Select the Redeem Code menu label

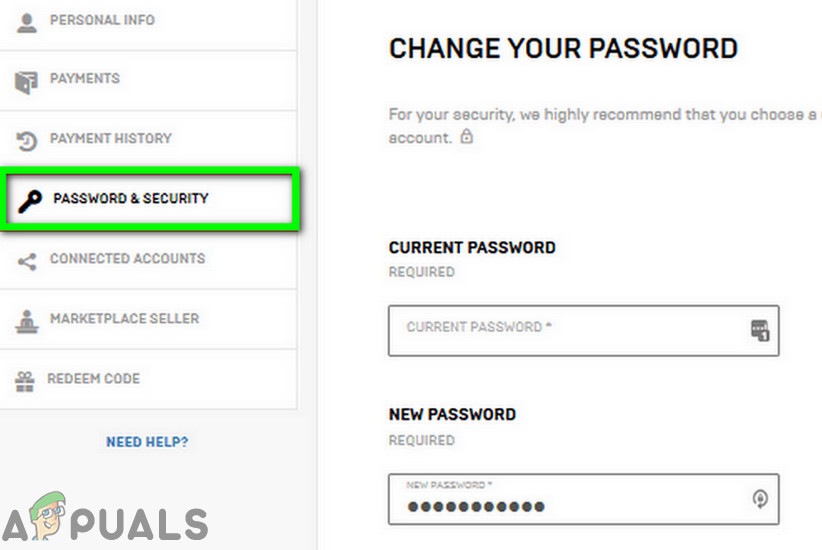coord(94,379)
